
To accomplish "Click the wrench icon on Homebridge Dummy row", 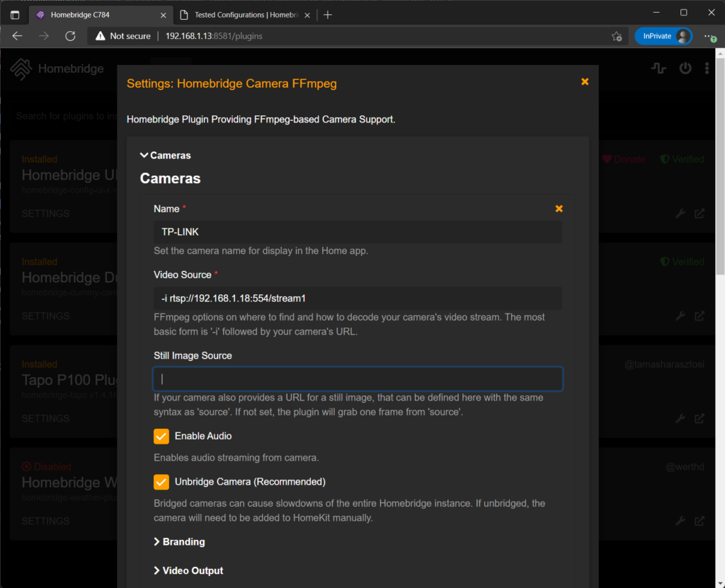I will tap(680, 316).
